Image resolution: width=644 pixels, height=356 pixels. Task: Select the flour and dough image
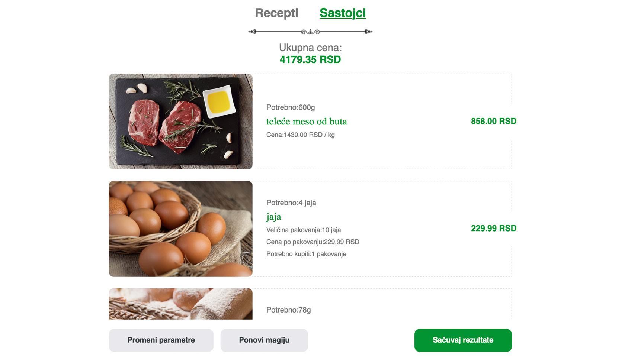coord(180,304)
